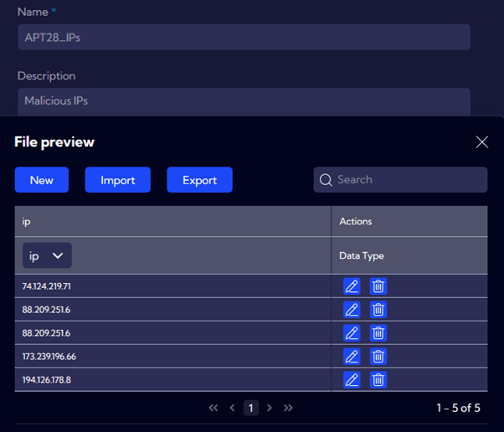This screenshot has width=504, height=432.
Task: Edit the 173.239.196.66 entry
Action: coord(352,357)
